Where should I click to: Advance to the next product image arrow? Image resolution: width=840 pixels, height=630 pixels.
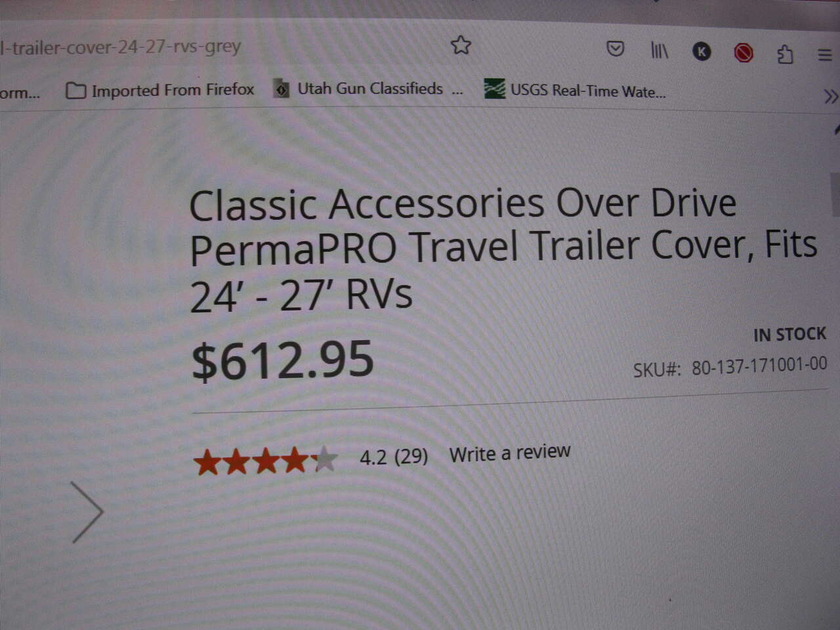pos(87,513)
